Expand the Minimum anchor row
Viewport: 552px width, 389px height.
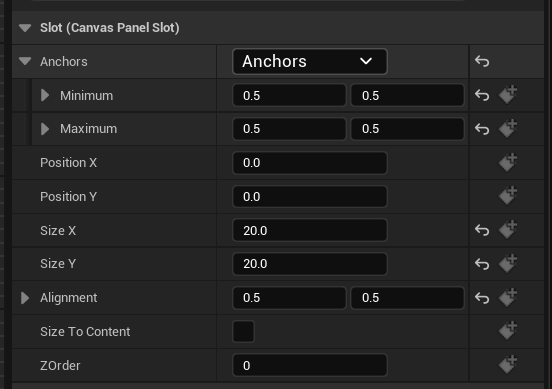click(45, 95)
